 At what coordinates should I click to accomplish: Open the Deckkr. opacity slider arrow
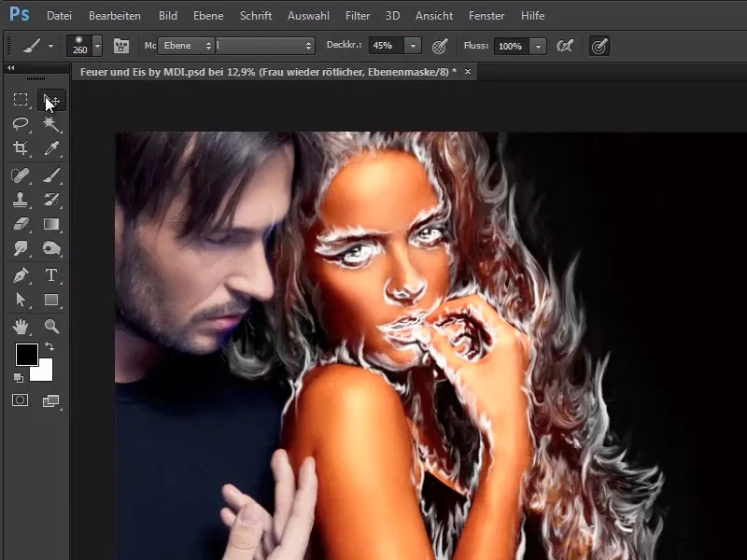click(413, 46)
